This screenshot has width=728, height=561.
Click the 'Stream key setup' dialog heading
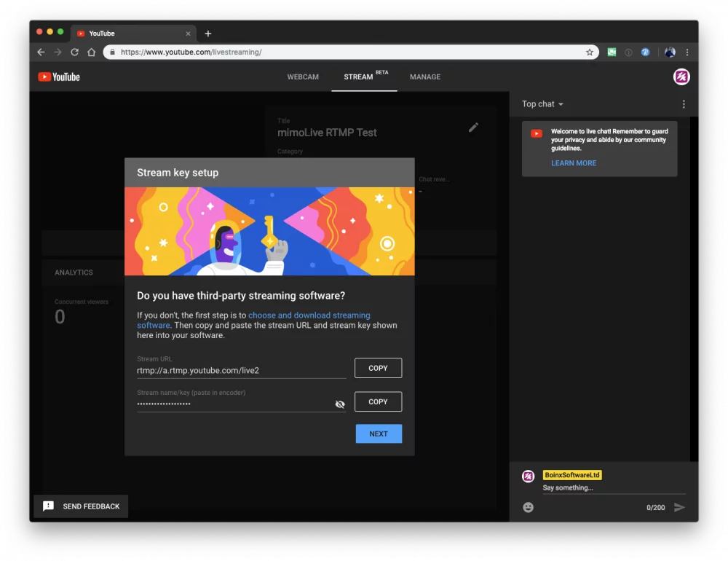[x=178, y=173]
